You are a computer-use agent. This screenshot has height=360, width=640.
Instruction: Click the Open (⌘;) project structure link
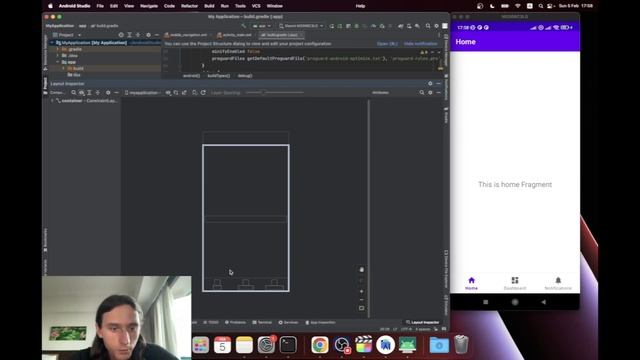point(387,44)
